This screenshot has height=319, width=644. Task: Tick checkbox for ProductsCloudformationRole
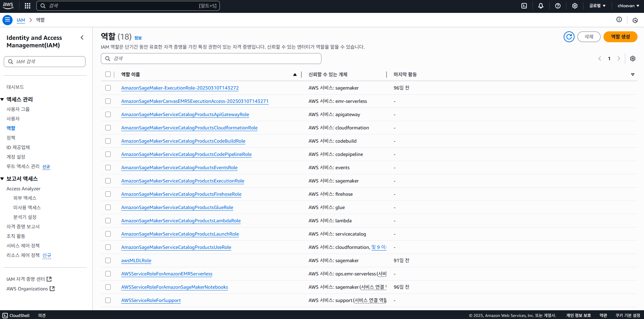108,128
